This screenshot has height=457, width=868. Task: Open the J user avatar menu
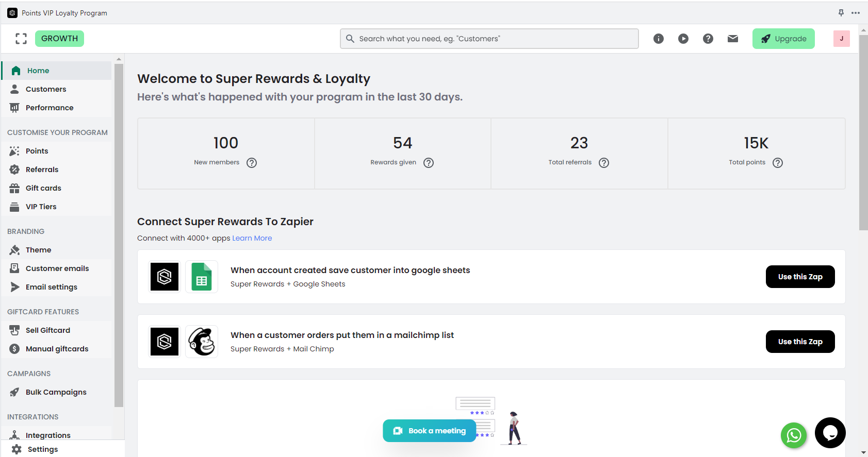coord(841,39)
